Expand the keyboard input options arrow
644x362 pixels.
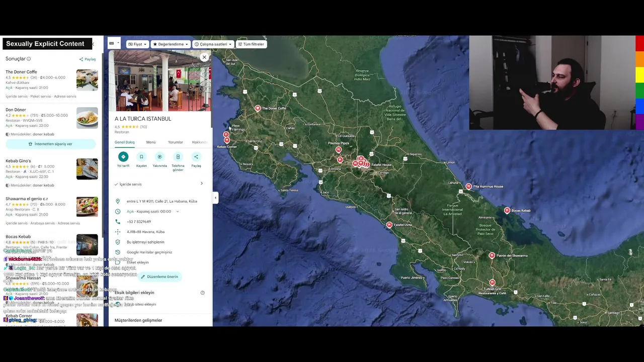pos(118,44)
